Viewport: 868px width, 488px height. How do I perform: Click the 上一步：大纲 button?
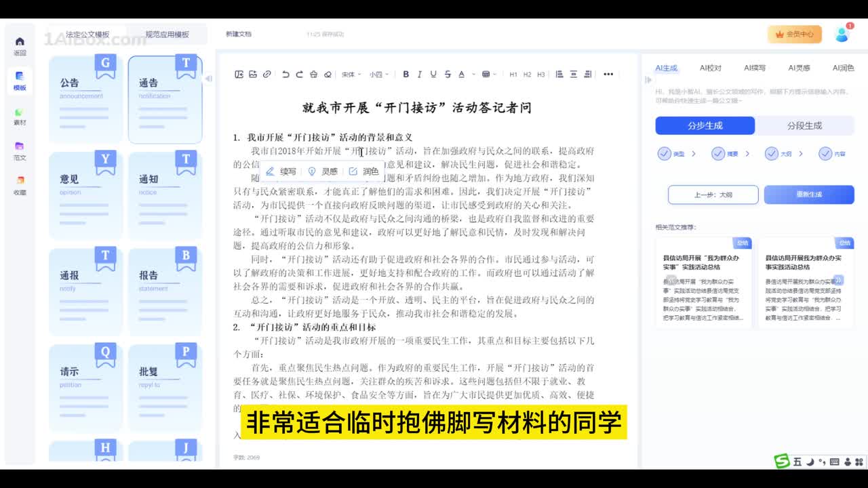[x=713, y=195]
